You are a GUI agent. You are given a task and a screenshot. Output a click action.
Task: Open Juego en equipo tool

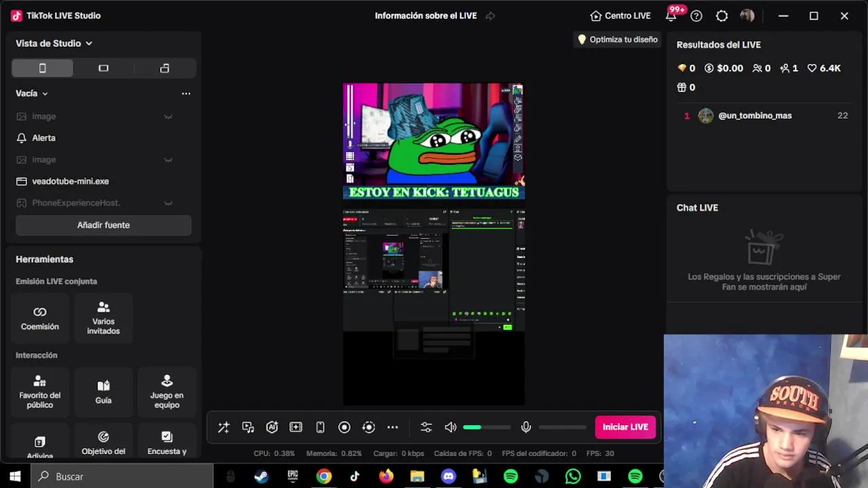coord(167,392)
